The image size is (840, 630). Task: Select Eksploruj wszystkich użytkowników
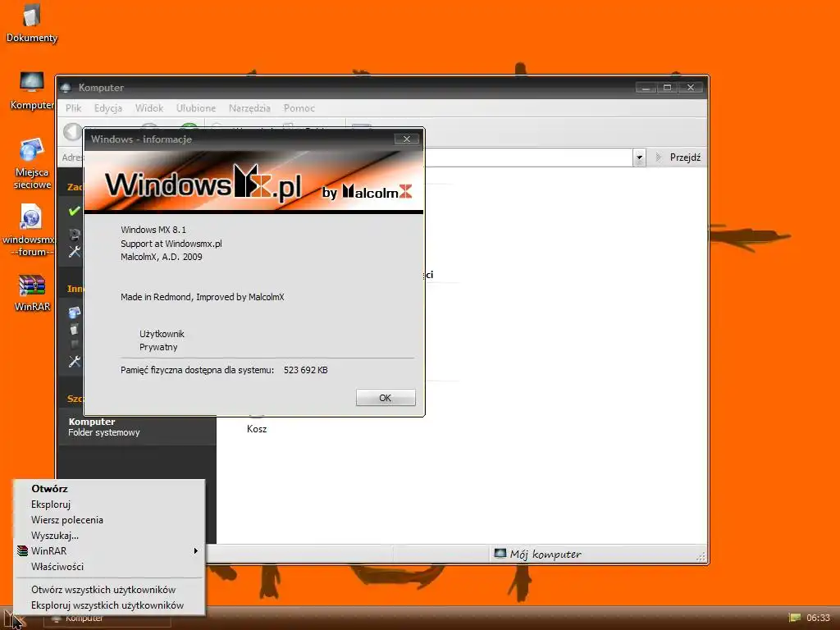pos(109,605)
